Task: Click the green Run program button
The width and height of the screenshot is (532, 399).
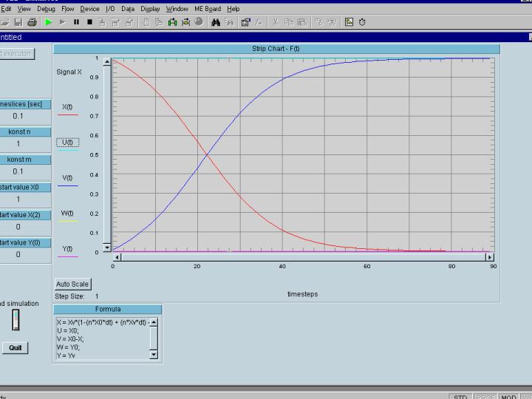Action: pos(49,22)
